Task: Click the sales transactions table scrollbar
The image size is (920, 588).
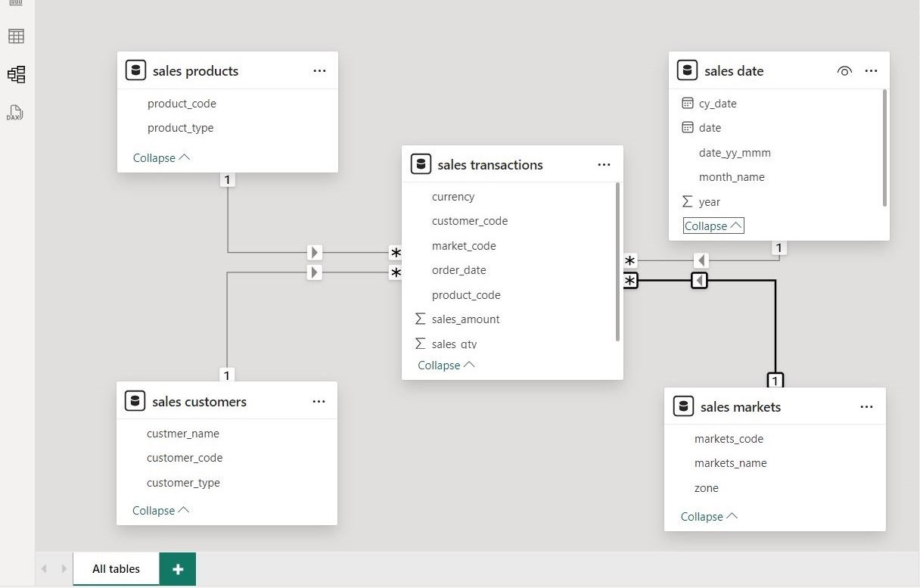Action: point(618,261)
